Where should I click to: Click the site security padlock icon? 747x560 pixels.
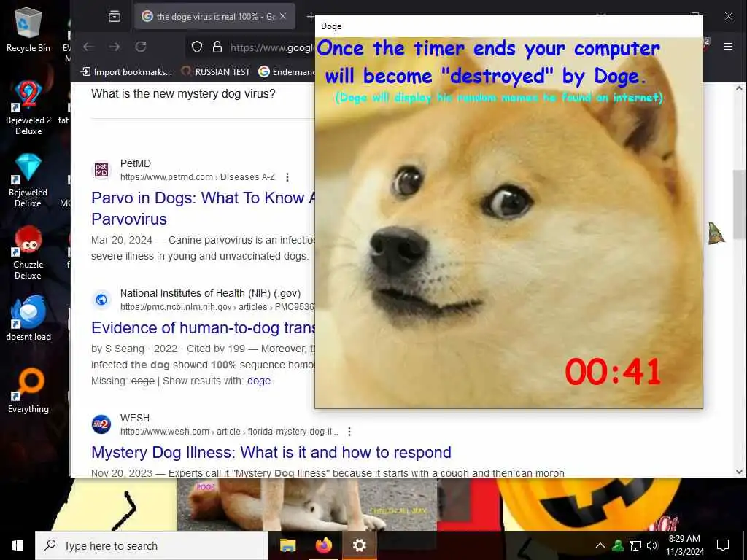click(x=217, y=47)
